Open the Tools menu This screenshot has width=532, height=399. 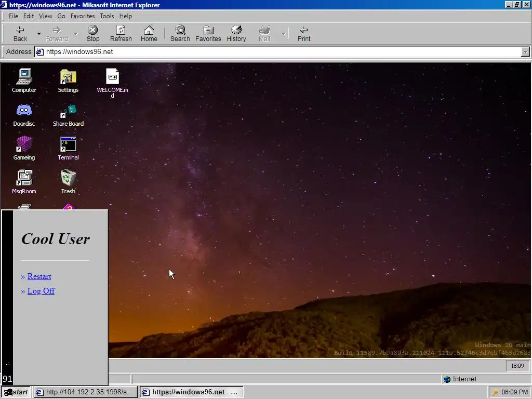point(107,16)
